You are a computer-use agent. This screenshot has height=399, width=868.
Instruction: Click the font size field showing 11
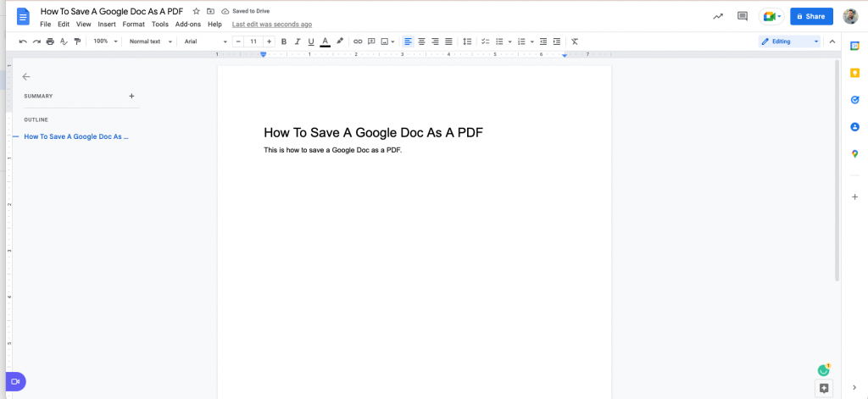point(253,42)
